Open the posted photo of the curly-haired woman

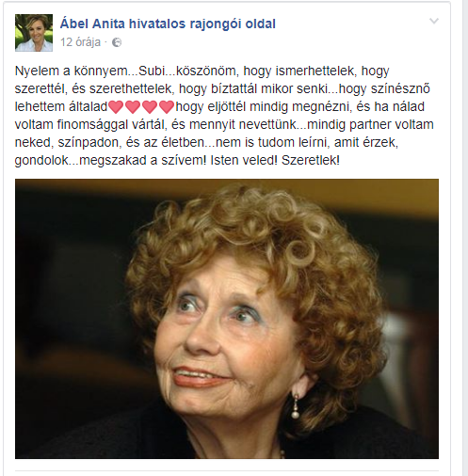click(227, 319)
